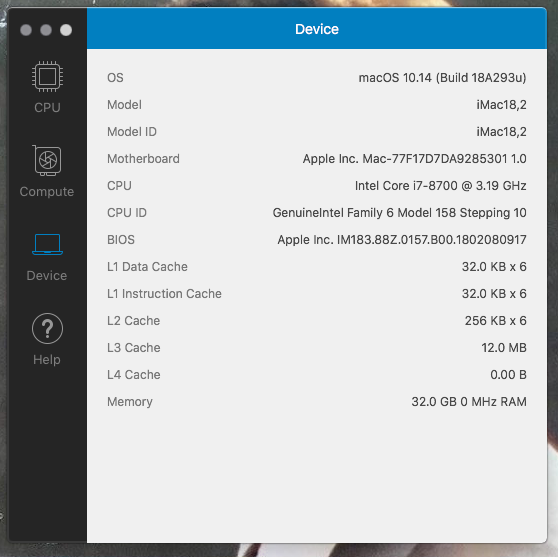Click the CPU label in the sidebar
Viewport: 558px width, 557px height.
click(x=47, y=107)
